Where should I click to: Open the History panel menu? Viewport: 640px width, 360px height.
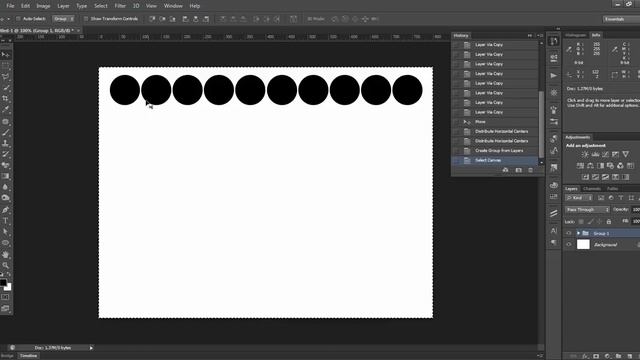[x=541, y=36]
